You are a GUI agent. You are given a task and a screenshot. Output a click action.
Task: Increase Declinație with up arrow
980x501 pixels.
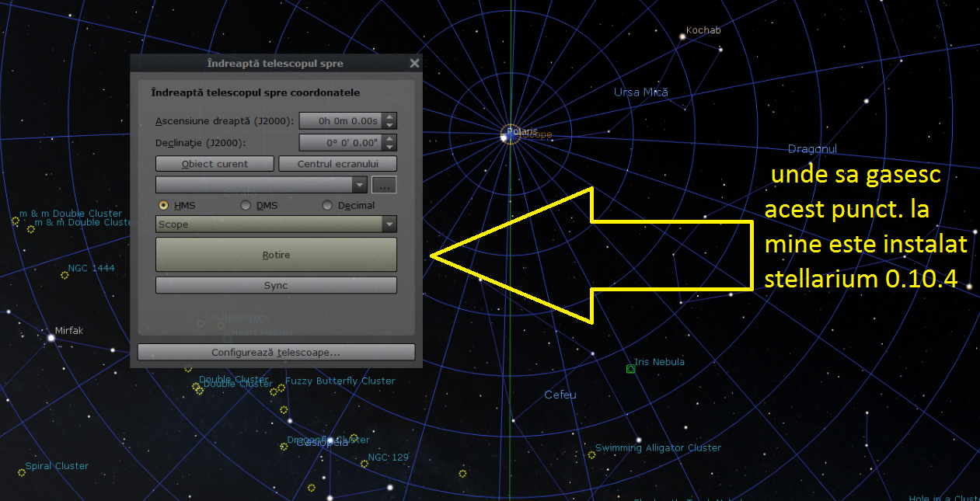pyautogui.click(x=390, y=138)
